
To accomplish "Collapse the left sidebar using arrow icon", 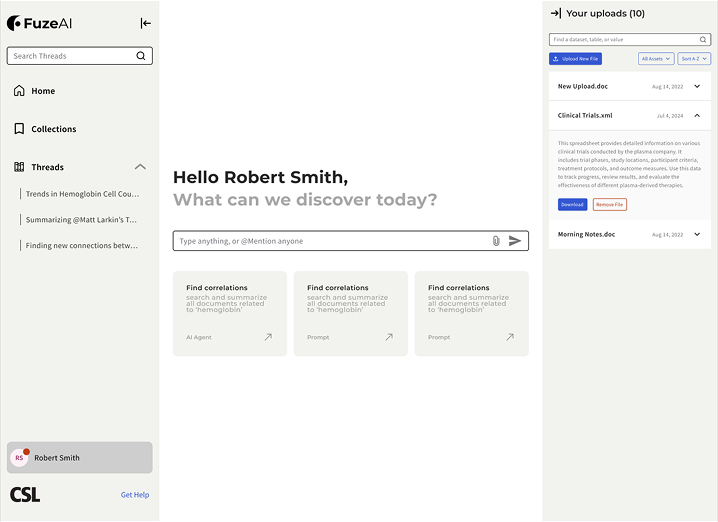I will click(145, 23).
